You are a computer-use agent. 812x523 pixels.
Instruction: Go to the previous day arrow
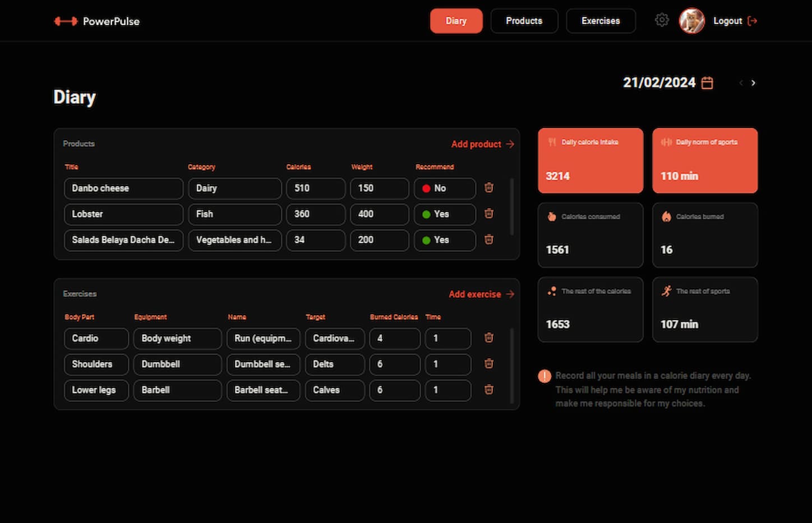pos(741,83)
